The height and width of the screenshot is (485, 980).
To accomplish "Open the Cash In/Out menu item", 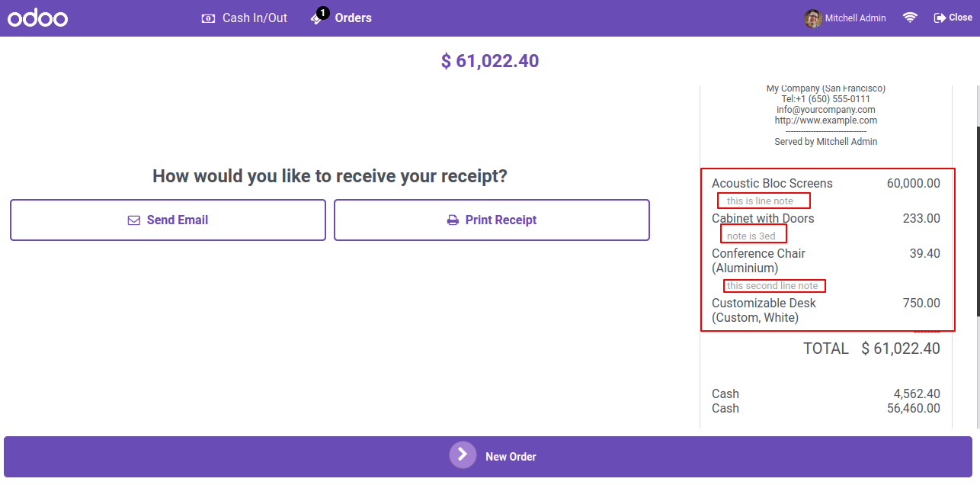I will tap(244, 18).
